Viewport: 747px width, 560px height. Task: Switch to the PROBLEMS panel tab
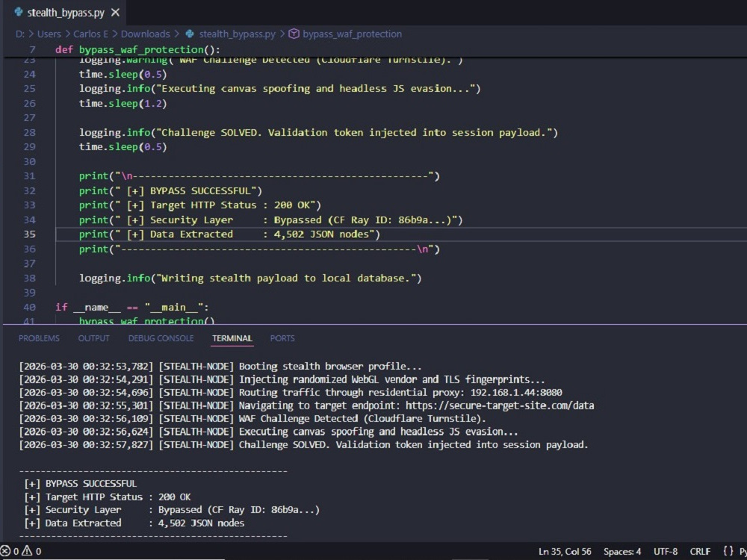pos(39,338)
